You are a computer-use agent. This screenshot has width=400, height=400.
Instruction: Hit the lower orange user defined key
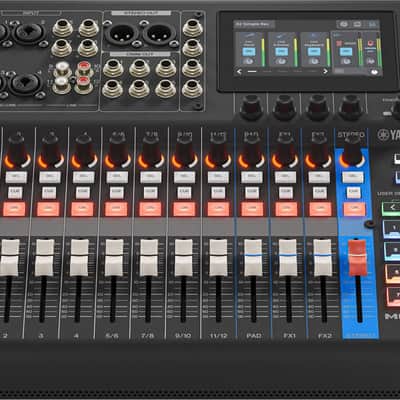point(394,296)
